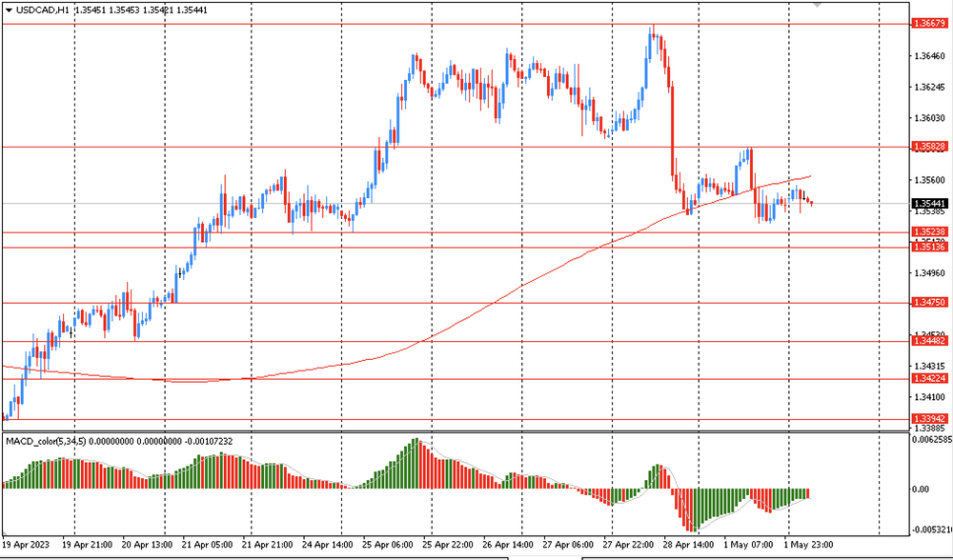Screen dimensions: 953x560
Task: Click the 1 May 23:00 time axis label
Action: (x=807, y=543)
